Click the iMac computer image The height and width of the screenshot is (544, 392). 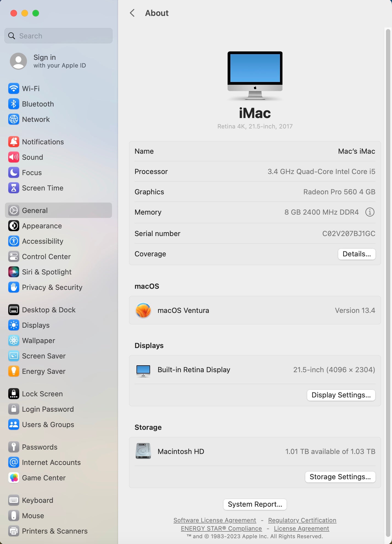(255, 76)
